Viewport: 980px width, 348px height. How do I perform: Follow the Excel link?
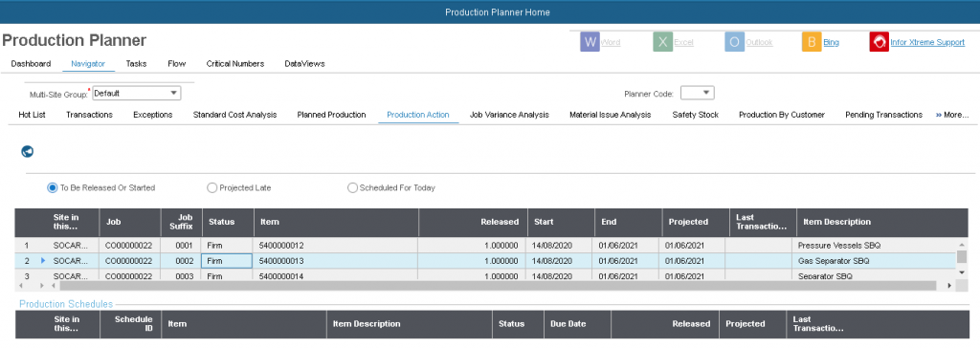[x=683, y=42]
